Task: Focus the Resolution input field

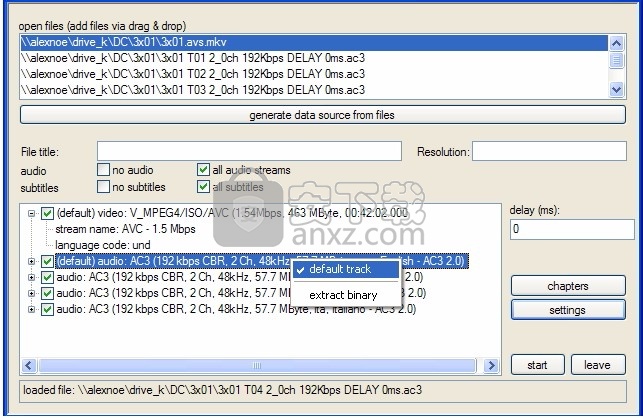Action: [550, 151]
